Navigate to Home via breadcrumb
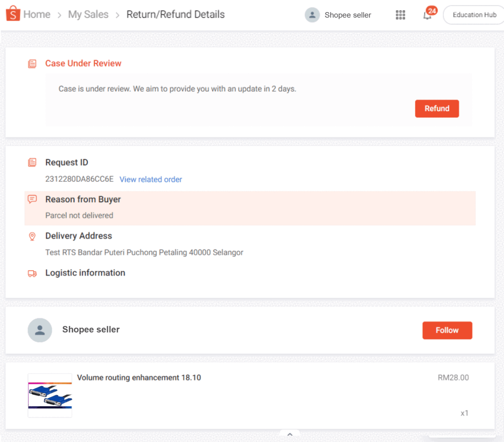This screenshot has height=442, width=504. tap(37, 14)
